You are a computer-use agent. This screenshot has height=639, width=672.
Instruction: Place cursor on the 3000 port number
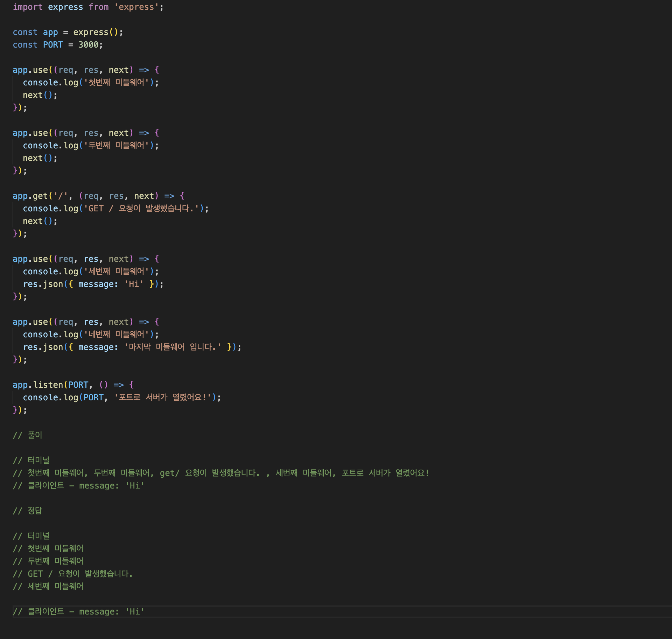(x=88, y=45)
